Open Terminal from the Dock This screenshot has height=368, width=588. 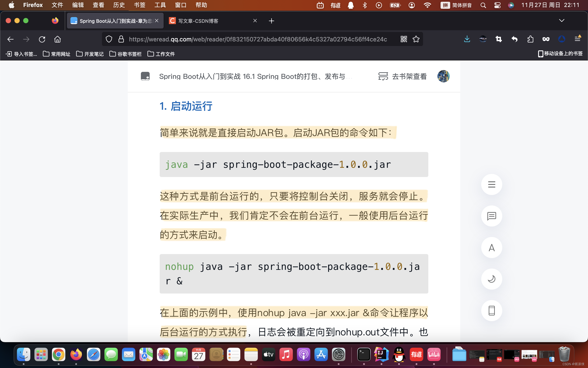(364, 354)
